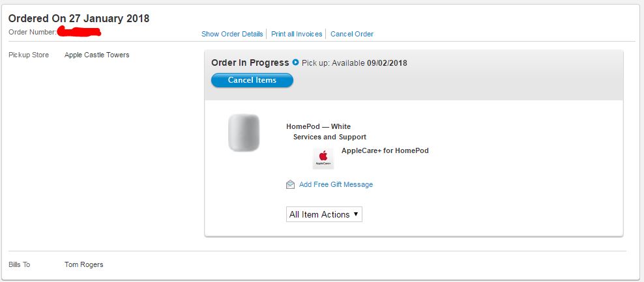Image resolution: width=644 pixels, height=282 pixels.
Task: Click the blue arrow icon beside Order In Progress
Action: [295, 63]
